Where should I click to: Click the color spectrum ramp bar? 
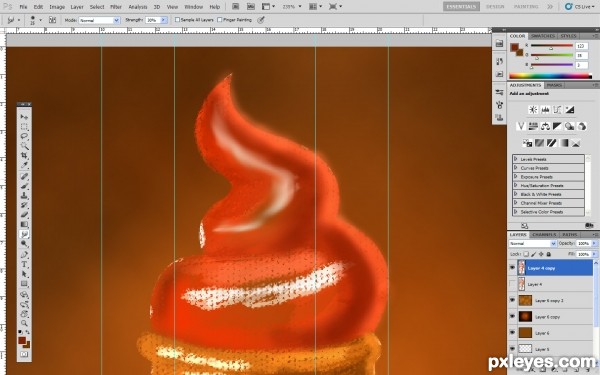[550, 76]
